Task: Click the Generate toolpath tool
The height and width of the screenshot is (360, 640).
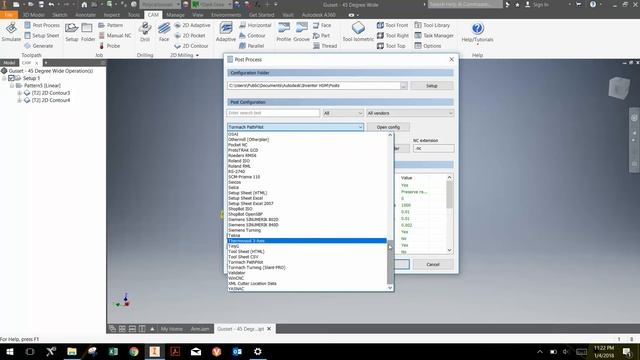Action: tap(39, 46)
